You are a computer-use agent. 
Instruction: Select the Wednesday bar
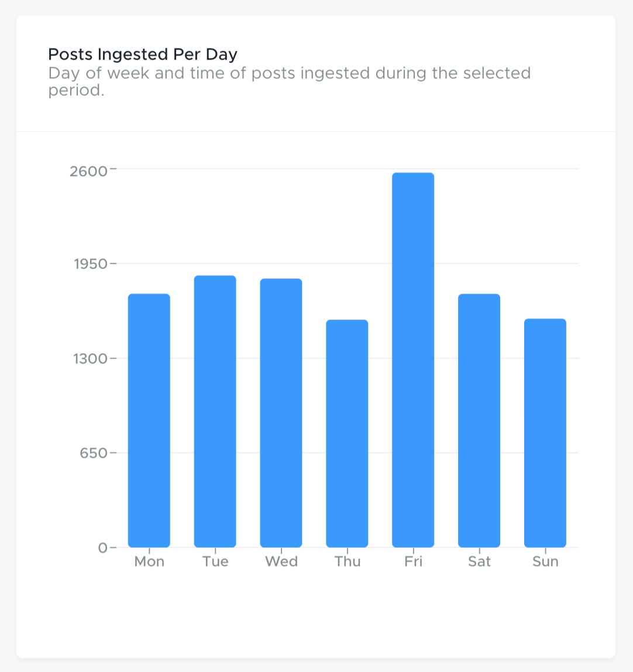[x=281, y=413]
